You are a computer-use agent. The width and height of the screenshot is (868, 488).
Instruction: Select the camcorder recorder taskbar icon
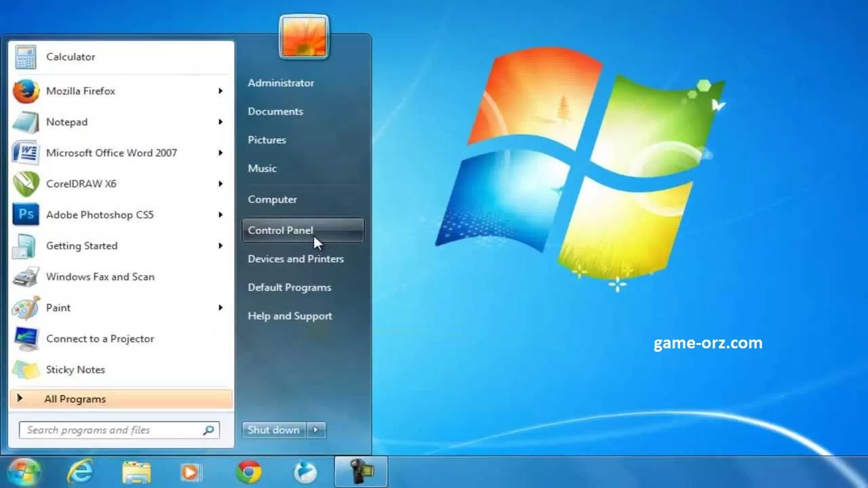click(x=361, y=472)
